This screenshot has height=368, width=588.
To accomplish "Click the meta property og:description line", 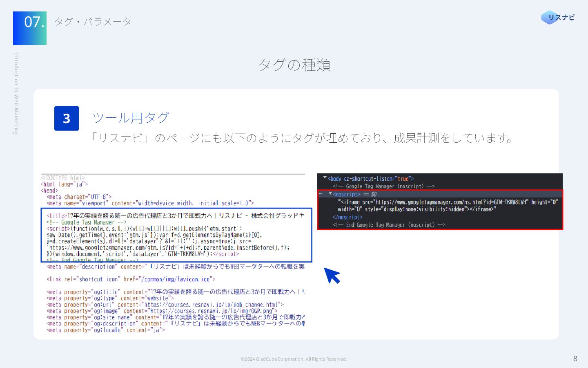I will (176, 323).
